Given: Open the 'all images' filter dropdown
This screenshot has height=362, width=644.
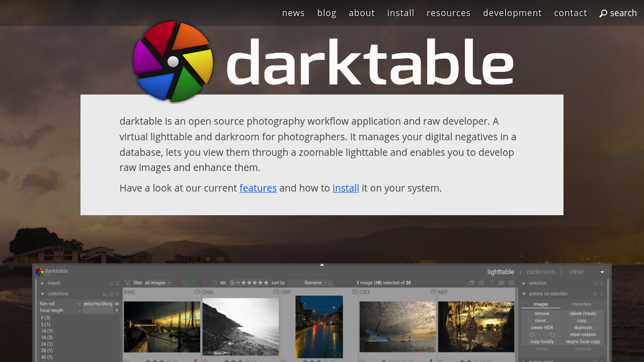Looking at the screenshot, I should [157, 283].
